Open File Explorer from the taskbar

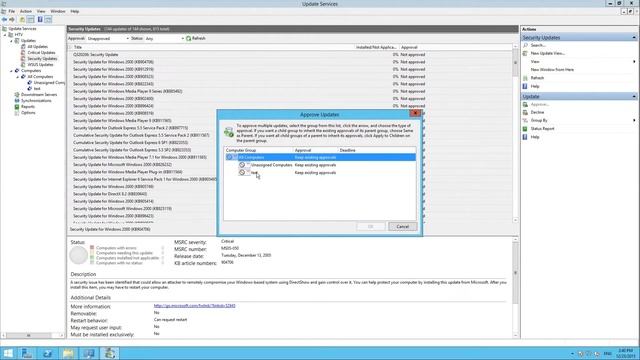click(68, 353)
